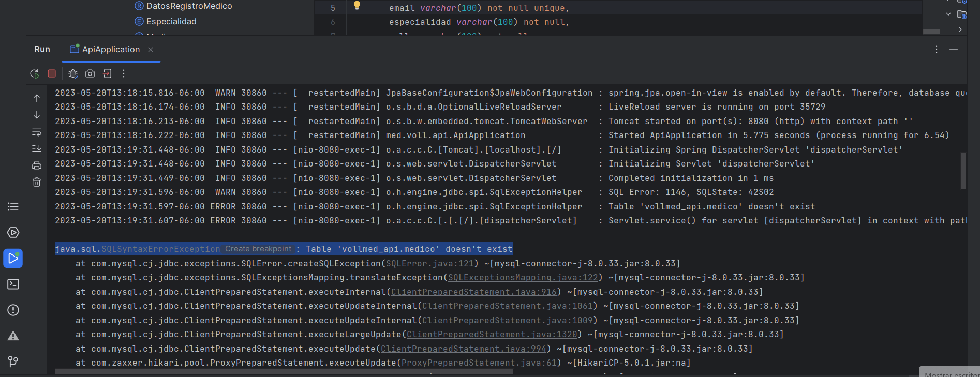The image size is (980, 377).
Task: Open more options next to the Run toolbar icons
Action: pyautogui.click(x=124, y=73)
